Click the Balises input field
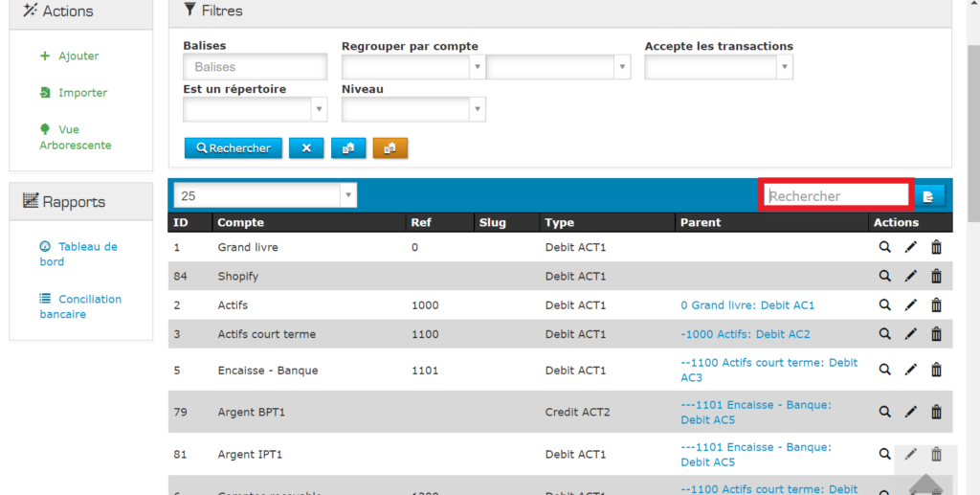Screen dimensions: 980x495 tap(255, 67)
